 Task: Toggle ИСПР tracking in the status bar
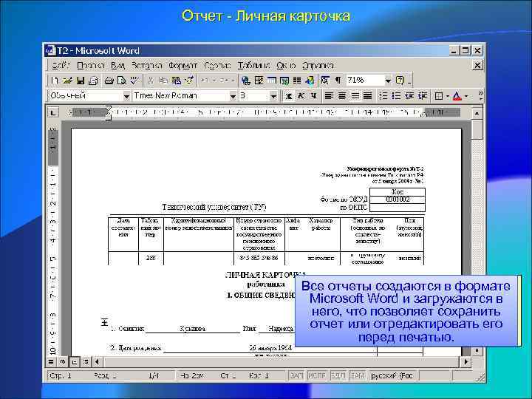(x=316, y=375)
